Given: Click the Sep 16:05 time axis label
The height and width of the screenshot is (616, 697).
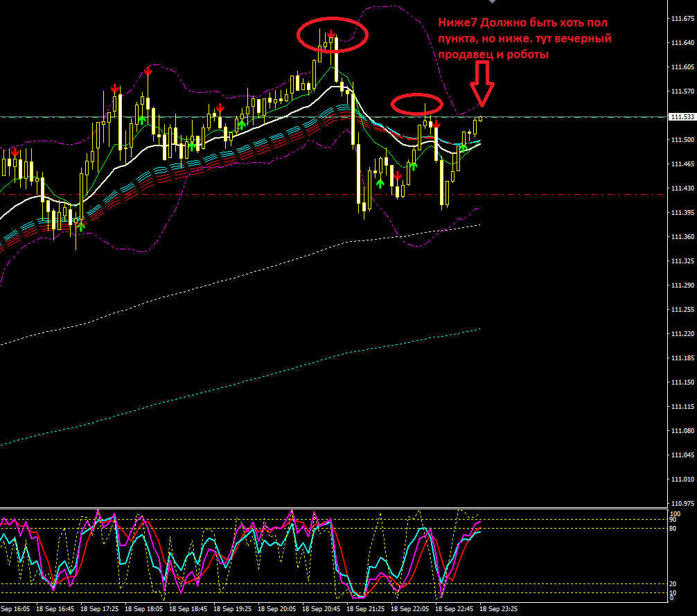Looking at the screenshot, I should click(x=15, y=609).
